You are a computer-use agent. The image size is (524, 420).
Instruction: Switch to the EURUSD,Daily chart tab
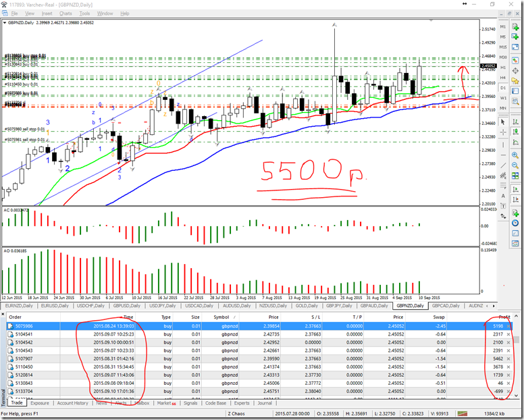click(55, 306)
